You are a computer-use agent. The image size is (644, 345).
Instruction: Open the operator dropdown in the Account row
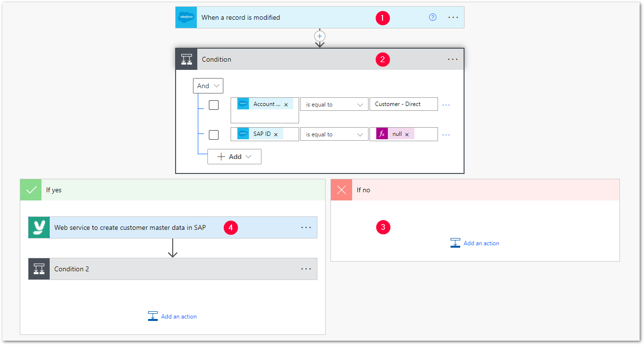click(334, 105)
